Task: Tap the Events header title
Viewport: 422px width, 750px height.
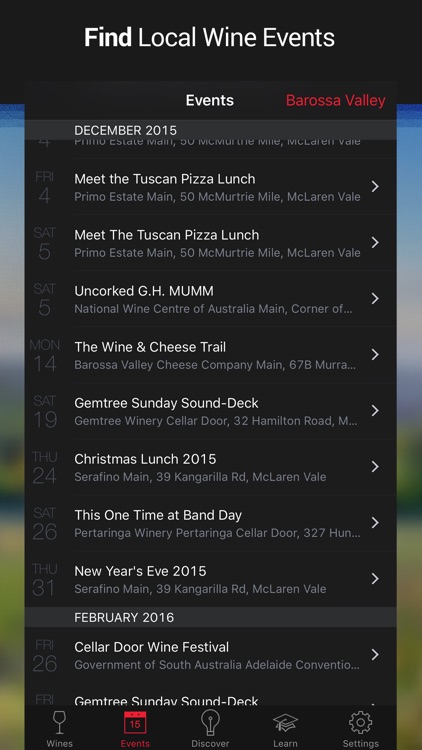Action: click(x=210, y=100)
